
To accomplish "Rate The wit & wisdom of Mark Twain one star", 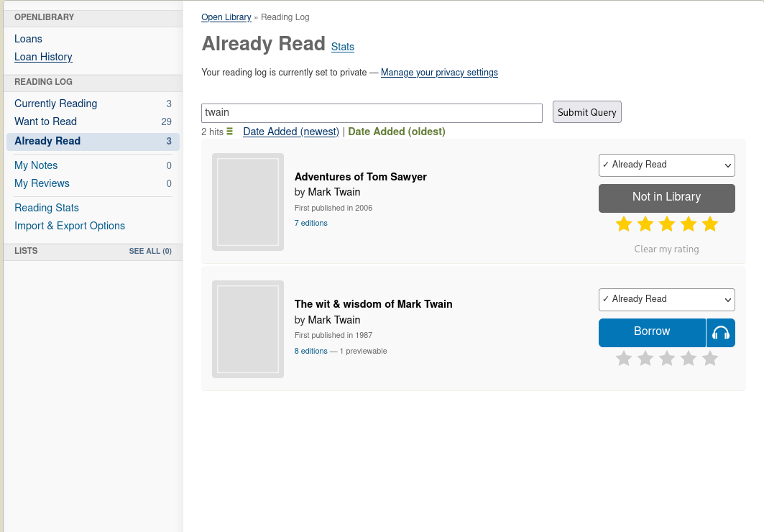I will click(x=624, y=359).
